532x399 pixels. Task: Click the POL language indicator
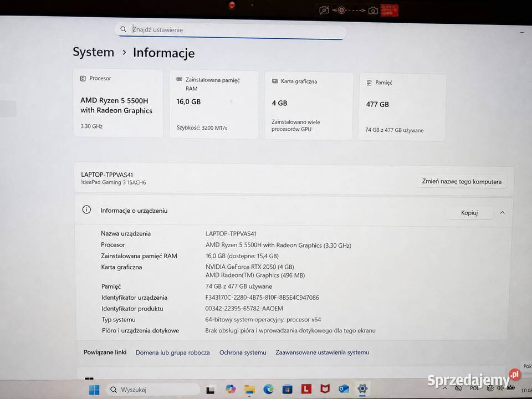pyautogui.click(x=474, y=388)
